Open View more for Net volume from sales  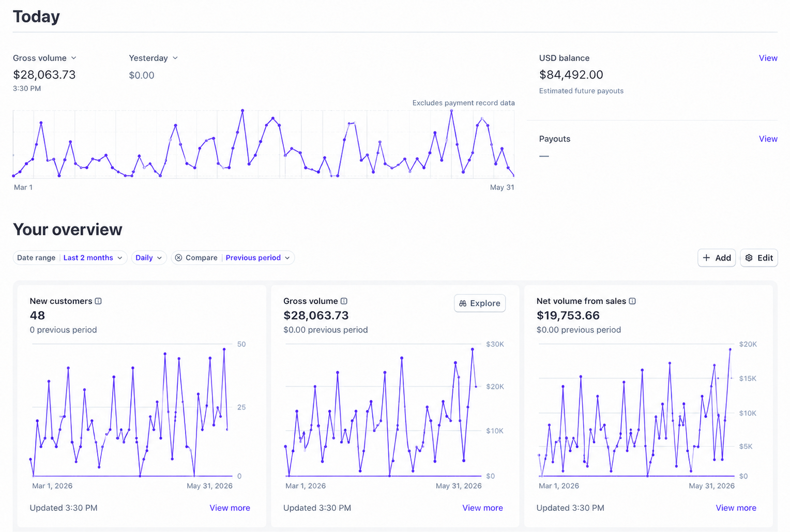(x=736, y=508)
